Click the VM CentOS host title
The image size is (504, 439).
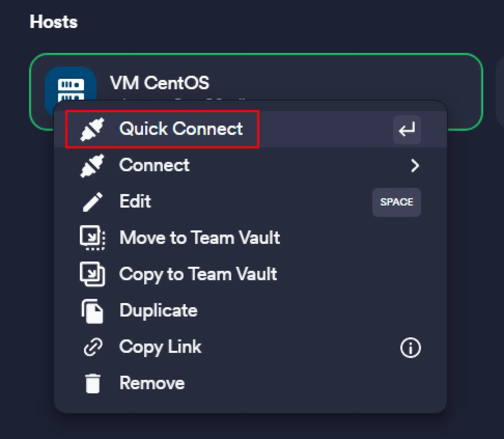tap(159, 83)
